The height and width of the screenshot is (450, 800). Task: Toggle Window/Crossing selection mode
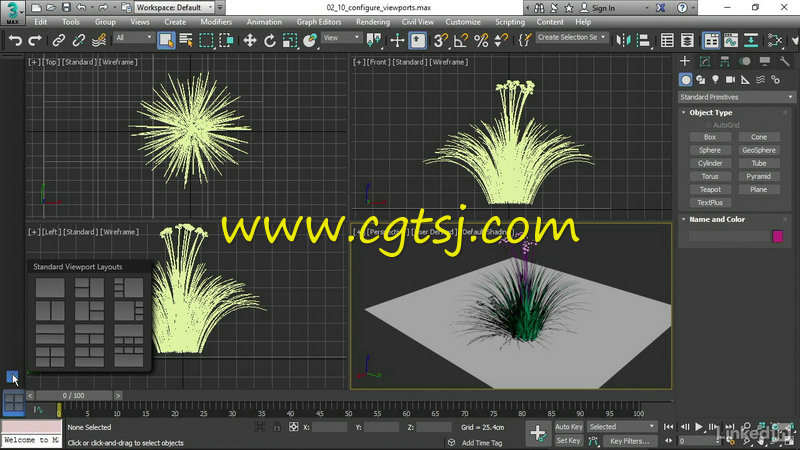pyautogui.click(x=226, y=40)
